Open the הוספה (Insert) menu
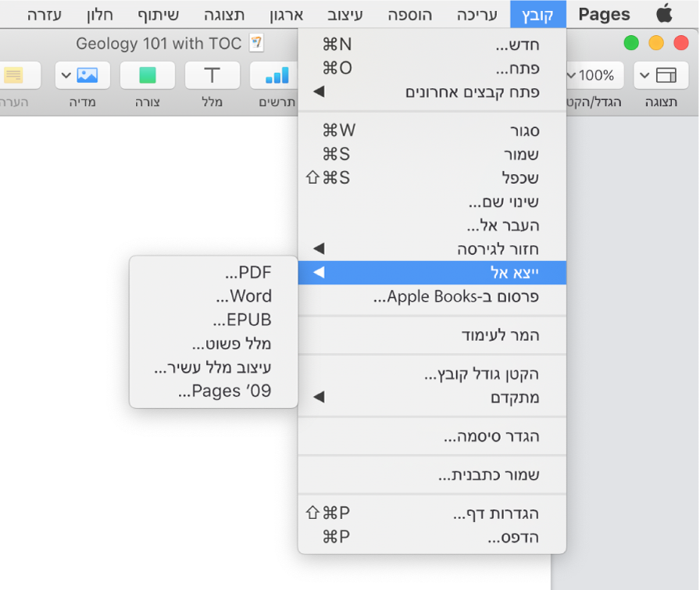The width and height of the screenshot is (700, 590). (410, 15)
